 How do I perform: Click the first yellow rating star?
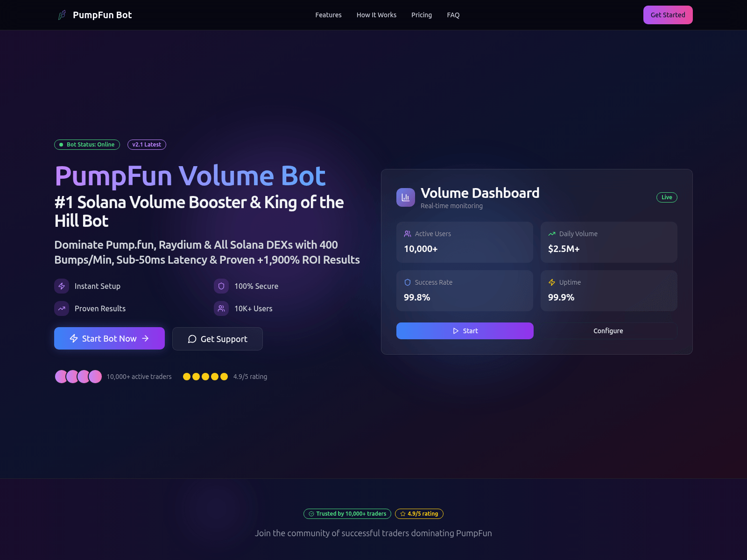click(x=187, y=377)
